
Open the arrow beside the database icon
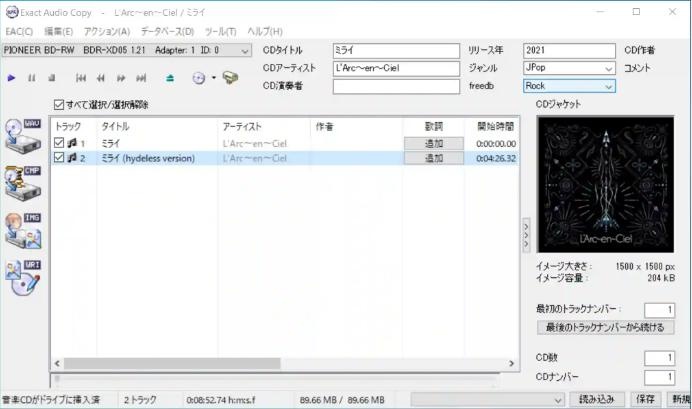tap(214, 78)
